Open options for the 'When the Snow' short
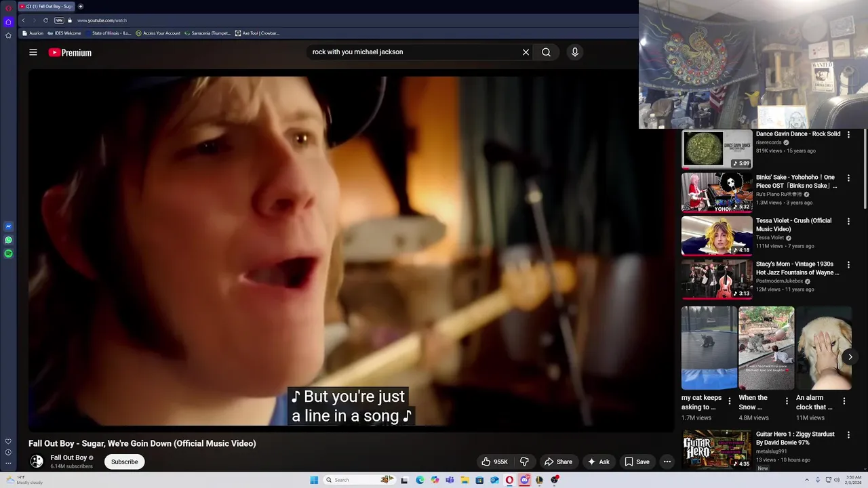Screen dimensions: 868x488 coord(787,401)
